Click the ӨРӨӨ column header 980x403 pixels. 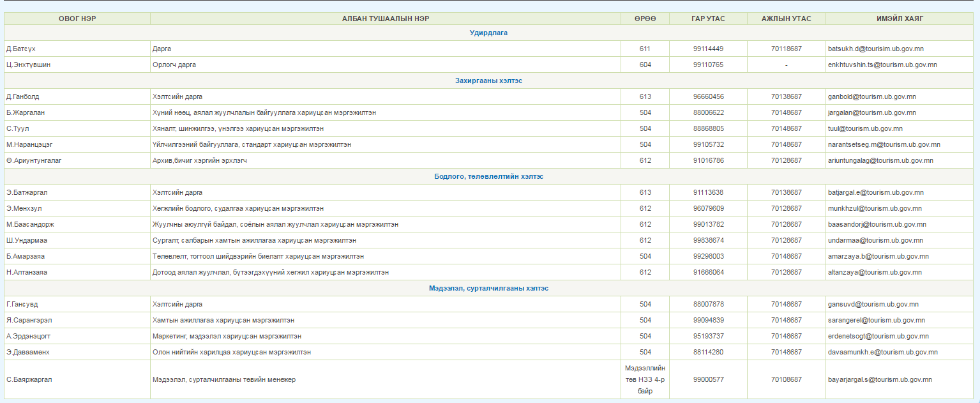pos(645,19)
